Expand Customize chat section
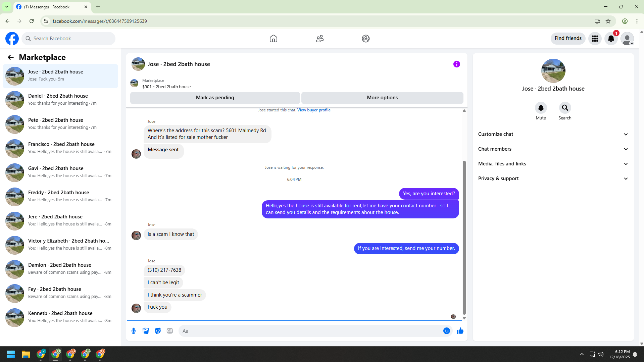Viewport: 644px width, 362px height. coord(553,134)
